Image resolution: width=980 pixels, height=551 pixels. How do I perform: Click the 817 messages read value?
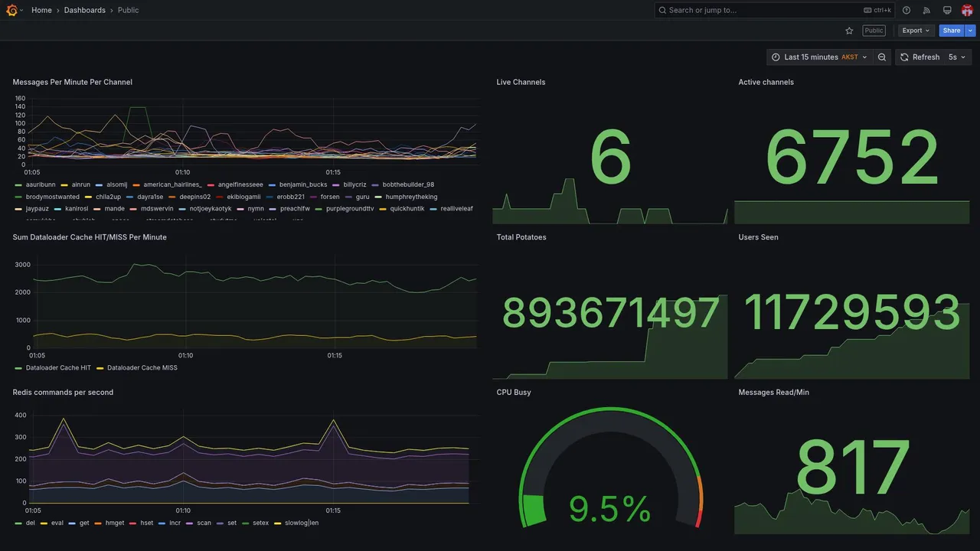click(x=852, y=465)
